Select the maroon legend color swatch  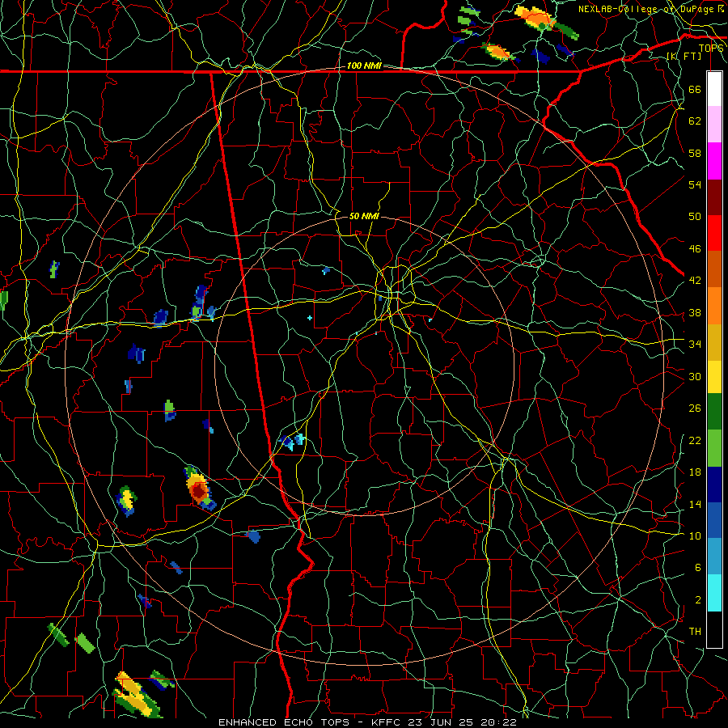[714, 197]
